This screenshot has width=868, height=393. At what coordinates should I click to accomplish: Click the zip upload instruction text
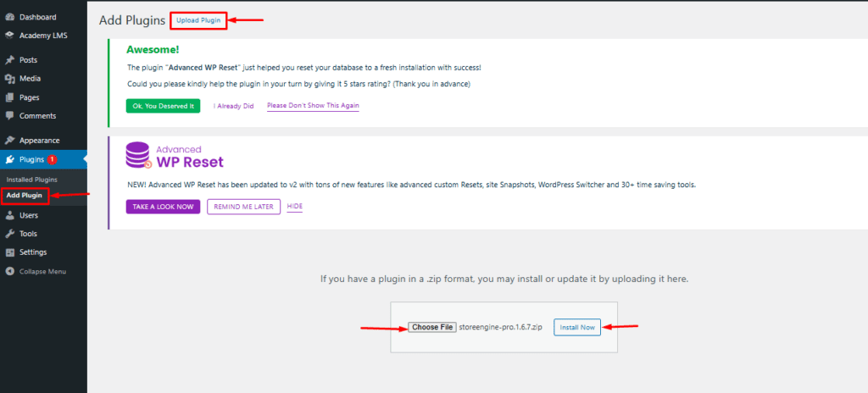[504, 279]
